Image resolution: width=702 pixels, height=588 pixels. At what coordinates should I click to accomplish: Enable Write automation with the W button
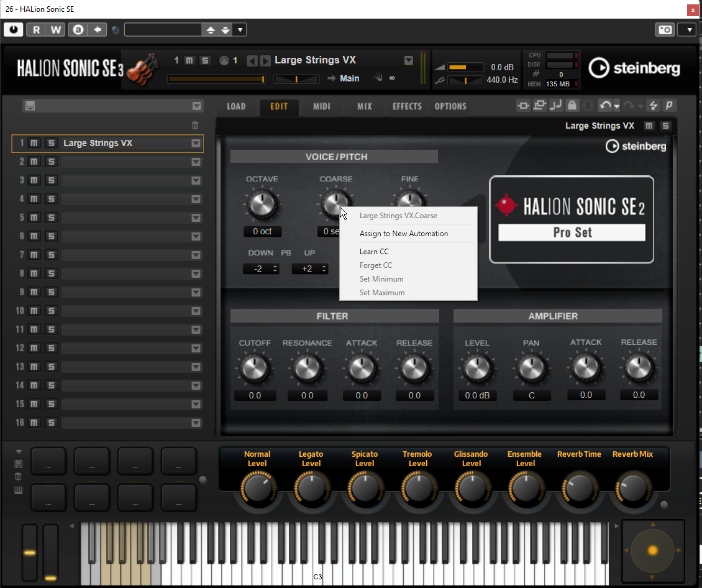pos(55,30)
